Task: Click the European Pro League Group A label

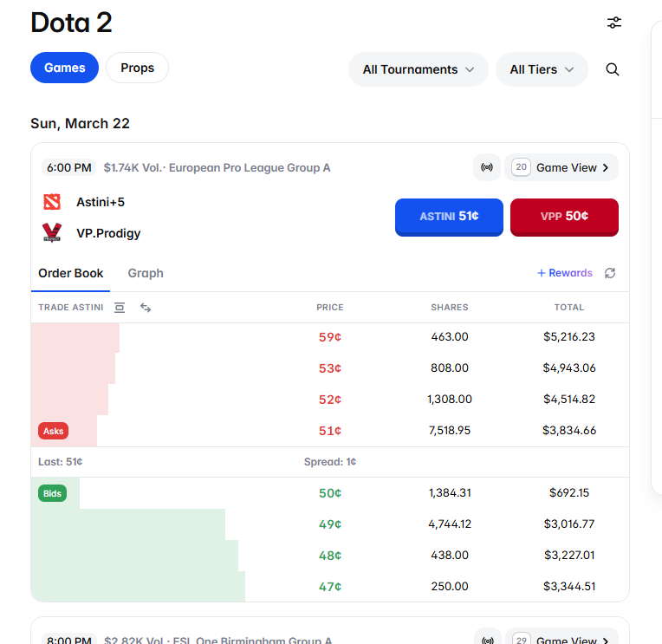Action: [250, 167]
